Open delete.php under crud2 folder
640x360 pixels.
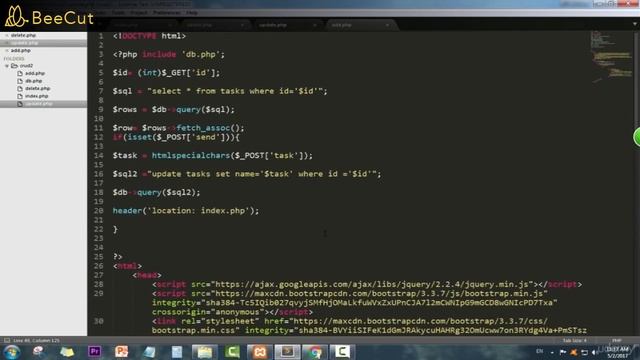[x=38, y=89]
